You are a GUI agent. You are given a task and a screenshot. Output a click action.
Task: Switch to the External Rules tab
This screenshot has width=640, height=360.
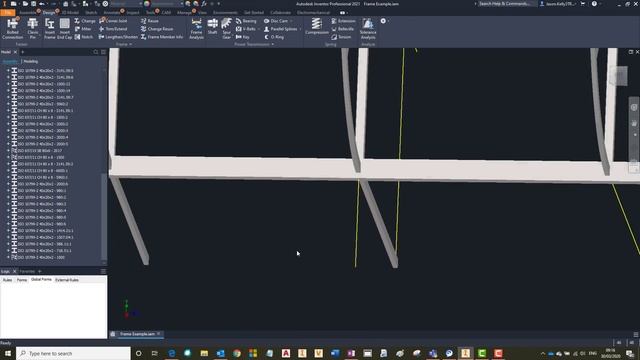(x=67, y=280)
